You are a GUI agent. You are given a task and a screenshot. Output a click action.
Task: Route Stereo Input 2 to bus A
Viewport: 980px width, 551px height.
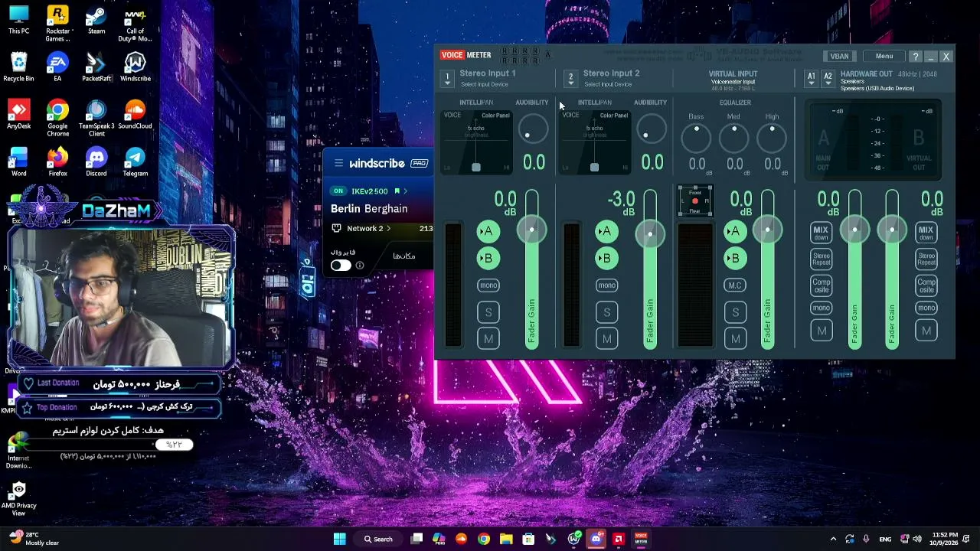click(606, 231)
